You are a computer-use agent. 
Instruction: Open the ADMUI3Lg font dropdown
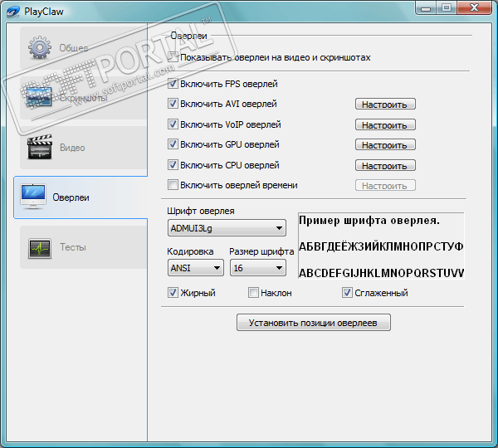(227, 228)
